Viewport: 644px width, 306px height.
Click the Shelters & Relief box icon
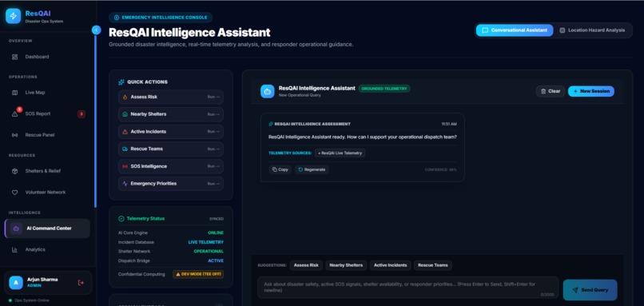tap(15, 171)
